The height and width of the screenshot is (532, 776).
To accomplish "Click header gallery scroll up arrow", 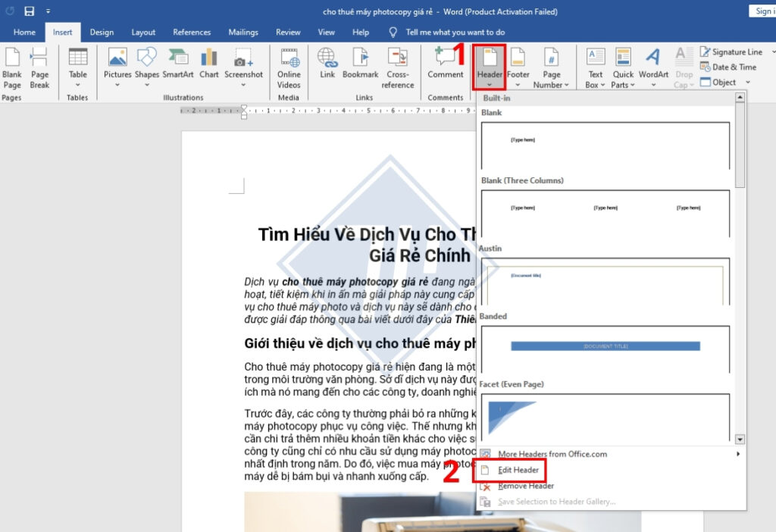I will 740,97.
